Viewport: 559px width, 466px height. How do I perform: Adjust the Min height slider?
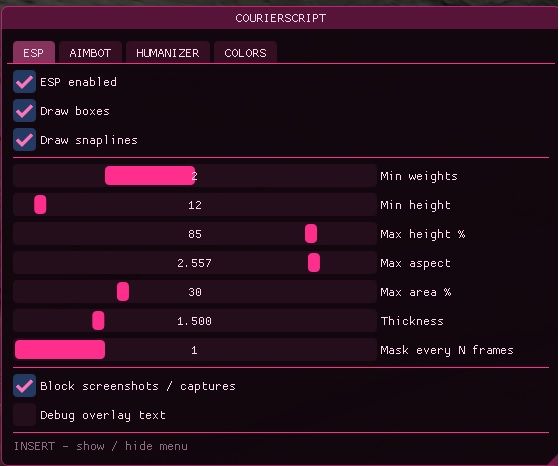[x=195, y=205]
